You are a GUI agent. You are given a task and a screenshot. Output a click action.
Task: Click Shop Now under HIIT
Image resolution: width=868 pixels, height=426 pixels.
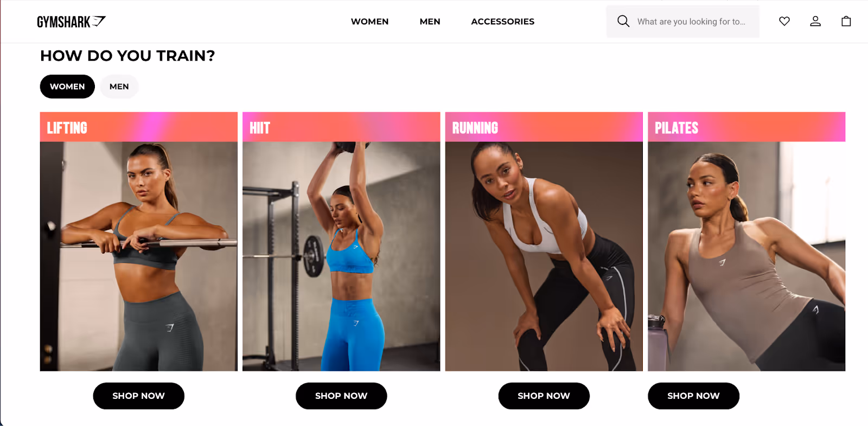coord(341,396)
